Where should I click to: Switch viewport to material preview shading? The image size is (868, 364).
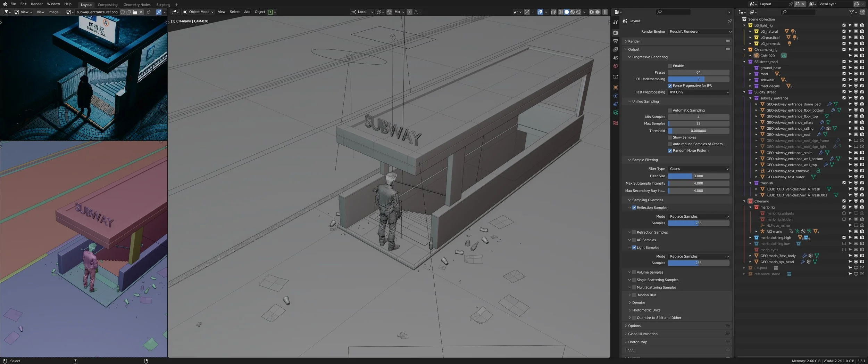(573, 12)
